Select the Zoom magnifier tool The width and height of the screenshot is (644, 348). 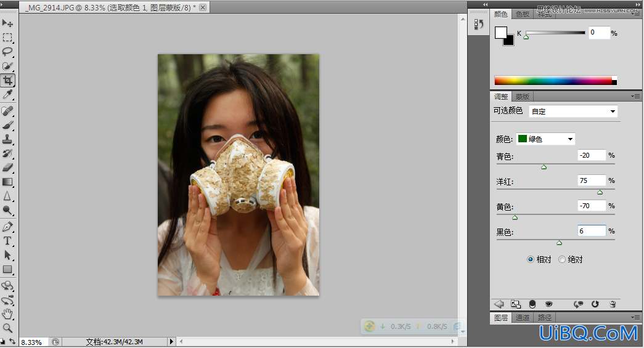(x=7, y=328)
